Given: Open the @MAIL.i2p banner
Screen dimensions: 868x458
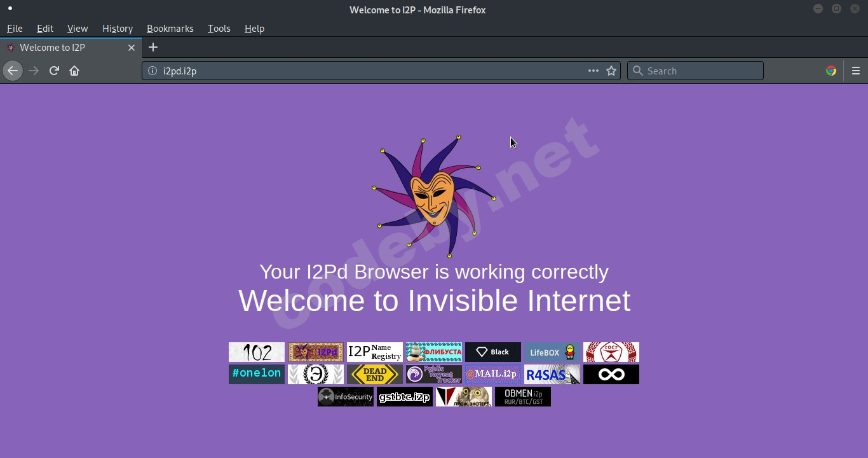Looking at the screenshot, I should click(x=493, y=374).
